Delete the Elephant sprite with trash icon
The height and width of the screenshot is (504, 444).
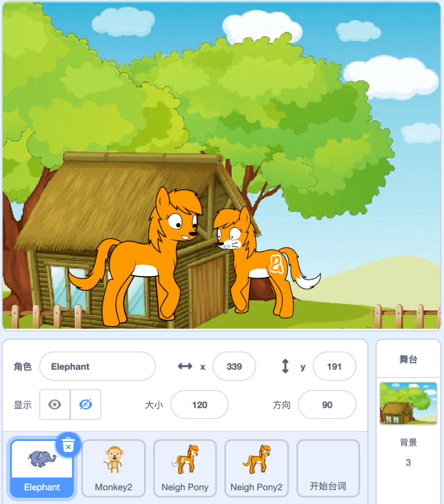click(x=68, y=445)
